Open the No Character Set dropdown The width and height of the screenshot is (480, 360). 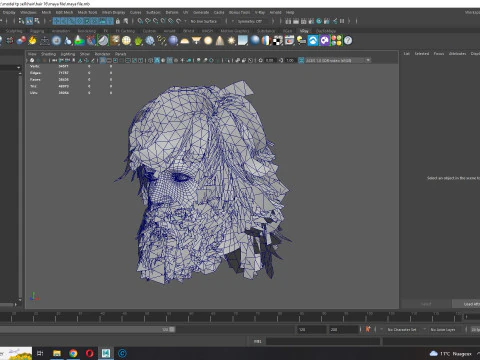[403, 329]
